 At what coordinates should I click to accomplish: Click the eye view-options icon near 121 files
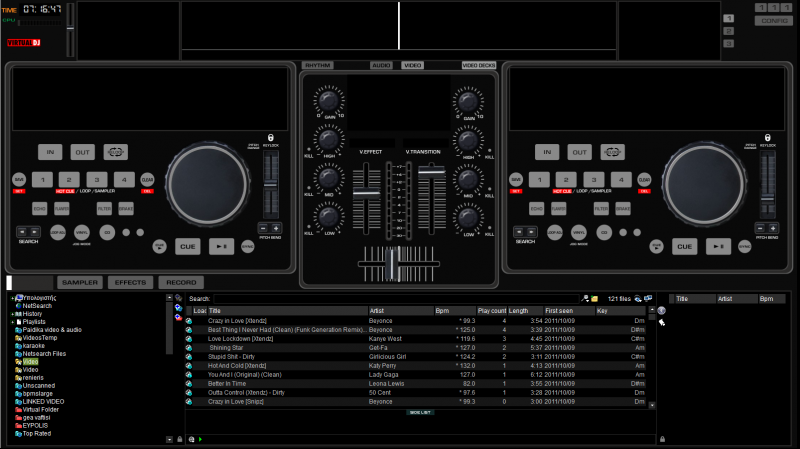pos(638,298)
